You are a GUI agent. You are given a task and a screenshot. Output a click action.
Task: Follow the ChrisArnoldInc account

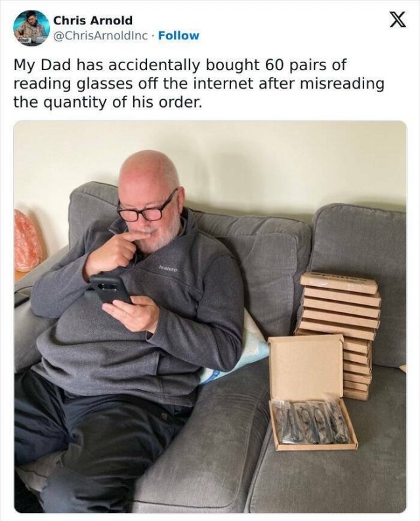coord(178,35)
